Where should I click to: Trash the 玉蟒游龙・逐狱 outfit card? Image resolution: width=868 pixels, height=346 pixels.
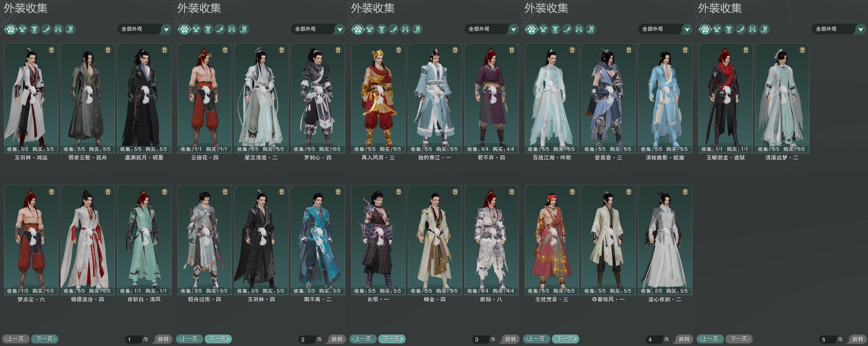click(x=746, y=50)
